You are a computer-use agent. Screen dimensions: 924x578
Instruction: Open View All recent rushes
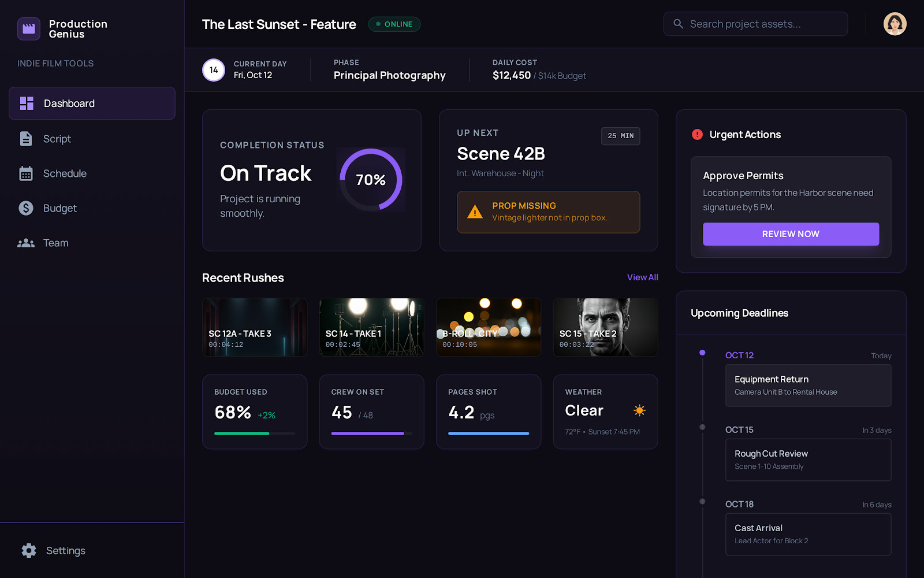642,277
